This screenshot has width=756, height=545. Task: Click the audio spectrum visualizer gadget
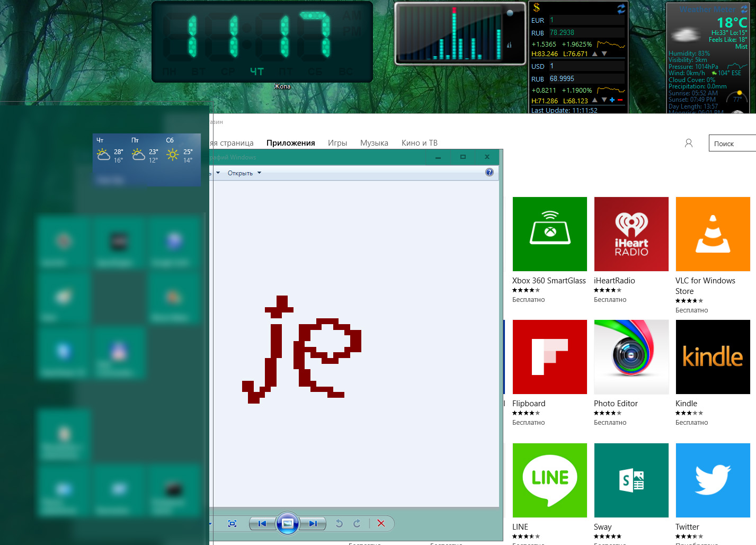(460, 33)
